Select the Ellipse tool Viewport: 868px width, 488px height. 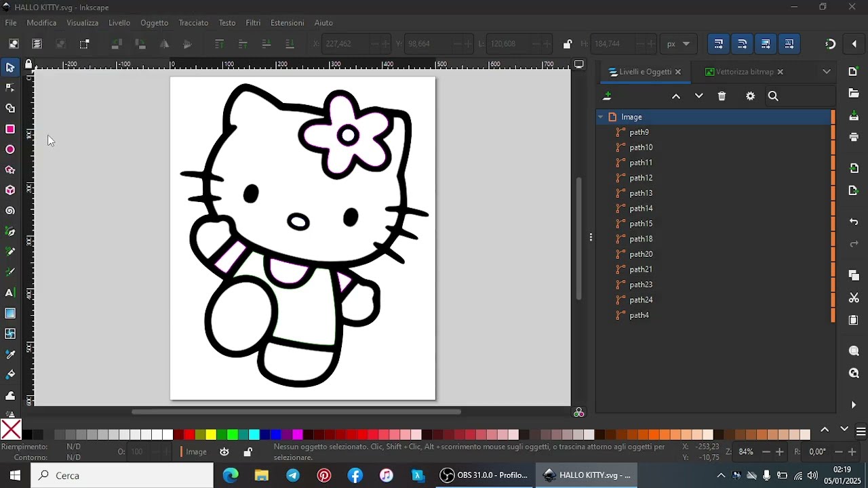click(x=10, y=150)
